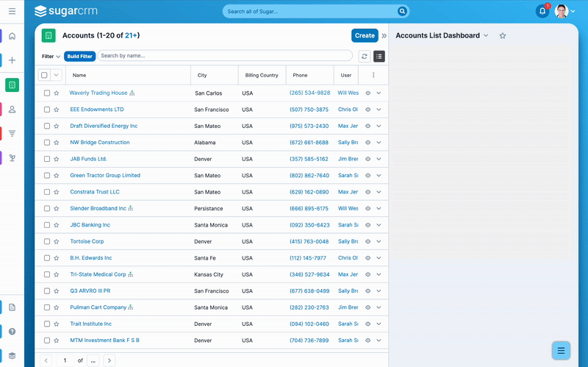Call the (507) 750-3875 phone link
This screenshot has width=588, height=367.
tap(309, 110)
